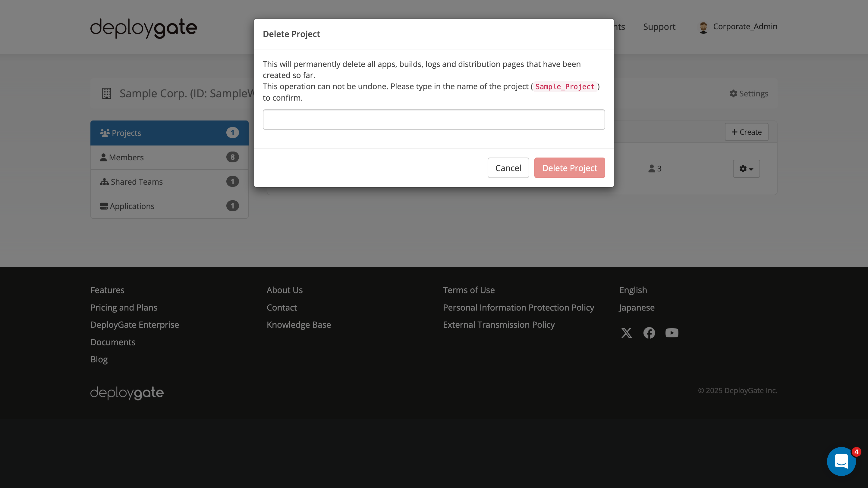This screenshot has height=488, width=868.
Task: Open the Corporate_Admin account menu
Action: [x=738, y=27]
